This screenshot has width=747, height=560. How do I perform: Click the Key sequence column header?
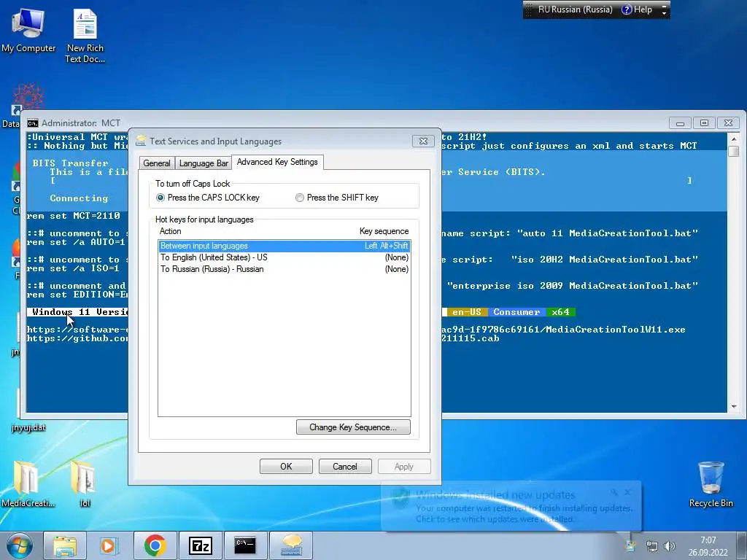[384, 231]
